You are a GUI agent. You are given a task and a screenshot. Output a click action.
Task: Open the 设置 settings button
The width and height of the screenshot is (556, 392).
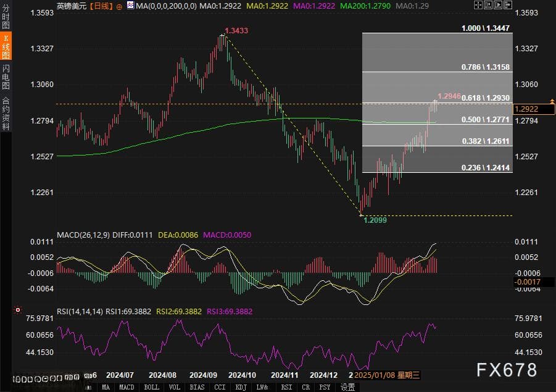pos(348,387)
